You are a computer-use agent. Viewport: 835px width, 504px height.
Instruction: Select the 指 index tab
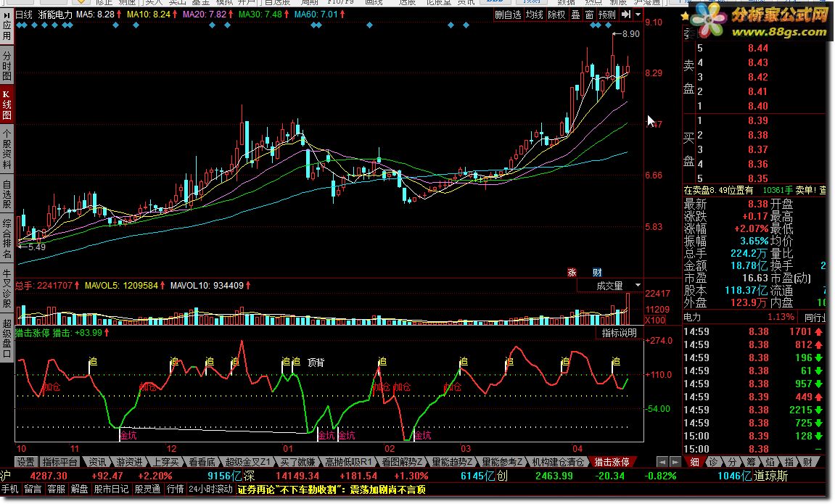pos(789,462)
